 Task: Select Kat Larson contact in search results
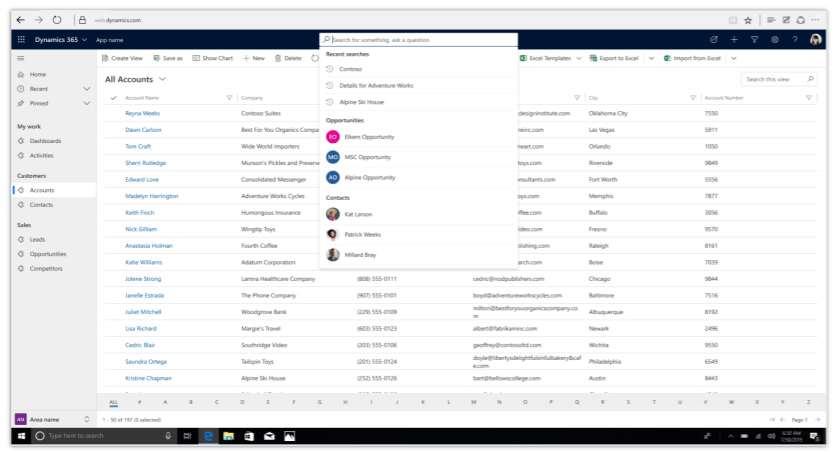point(358,214)
